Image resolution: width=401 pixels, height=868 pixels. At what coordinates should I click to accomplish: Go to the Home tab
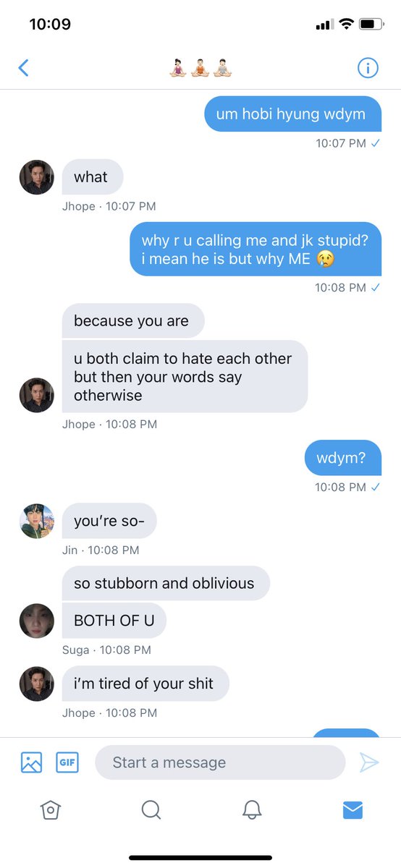pos(50,809)
